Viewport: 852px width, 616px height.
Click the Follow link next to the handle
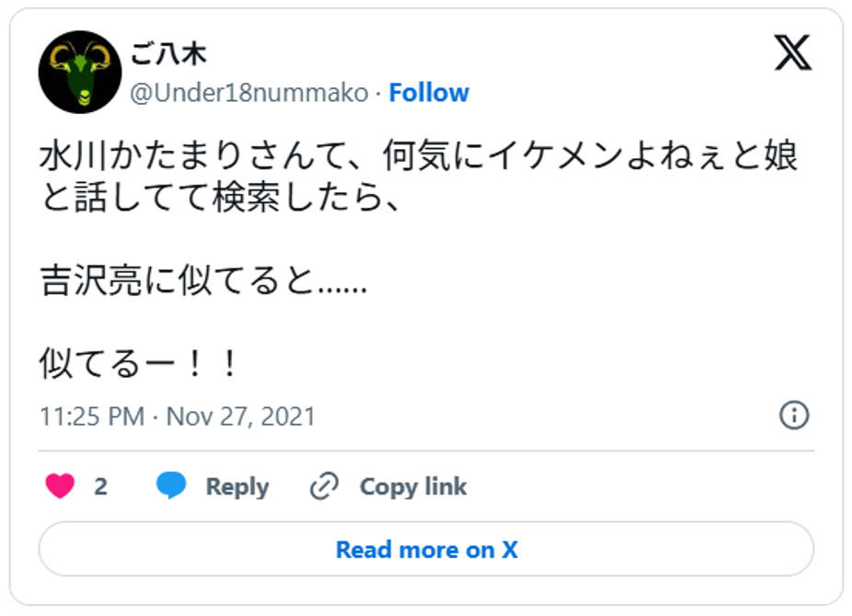click(428, 92)
